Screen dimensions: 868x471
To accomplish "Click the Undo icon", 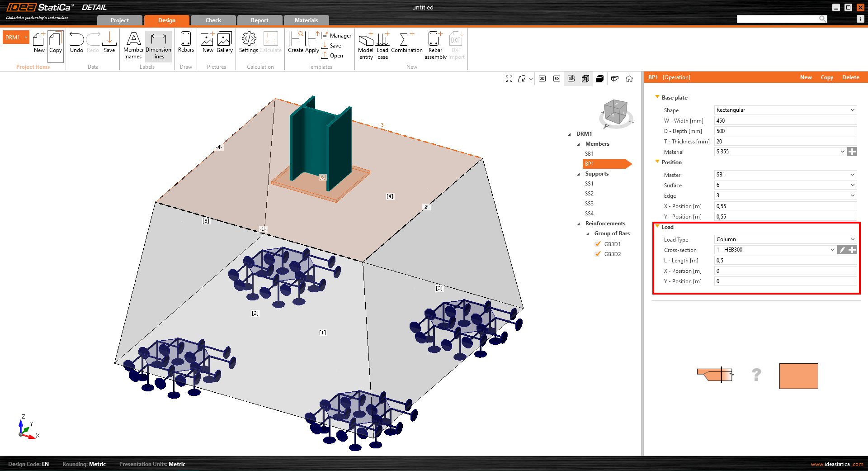I will click(x=76, y=42).
